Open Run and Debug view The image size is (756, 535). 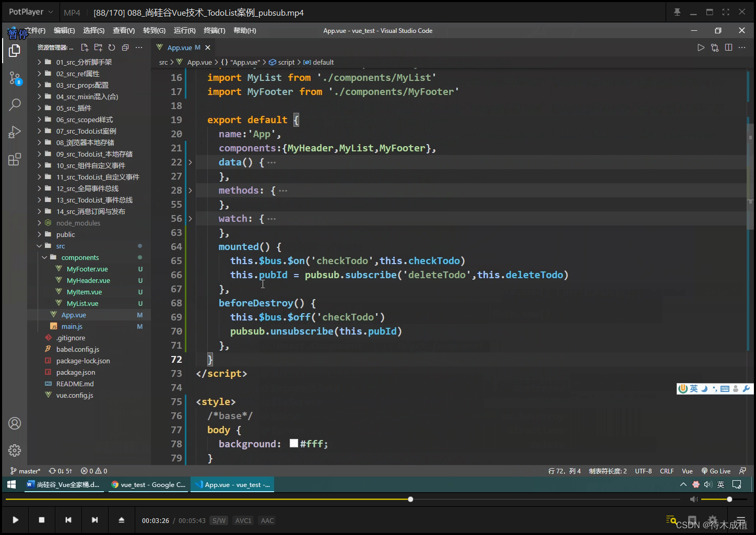point(15,132)
